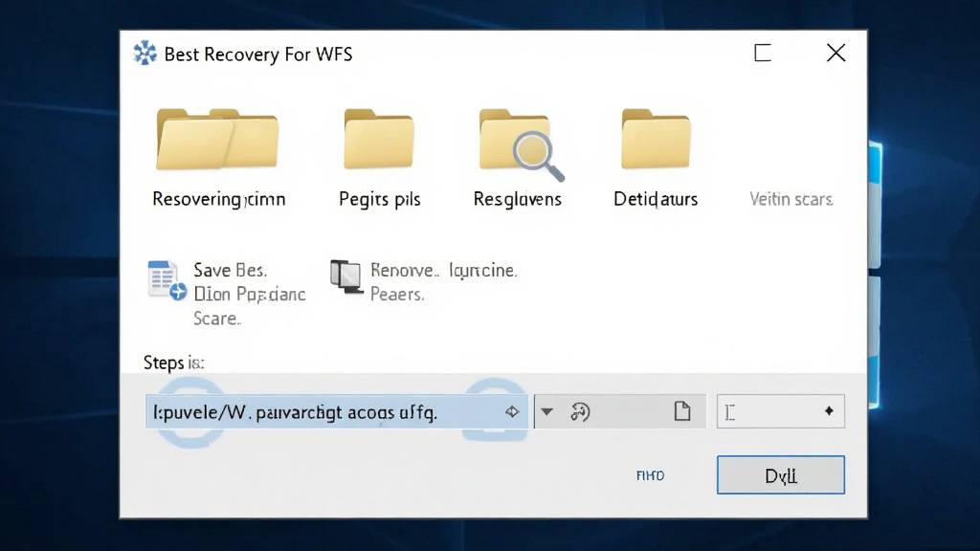Click the Resglavens label
The height and width of the screenshot is (551, 980).
pos(518,199)
